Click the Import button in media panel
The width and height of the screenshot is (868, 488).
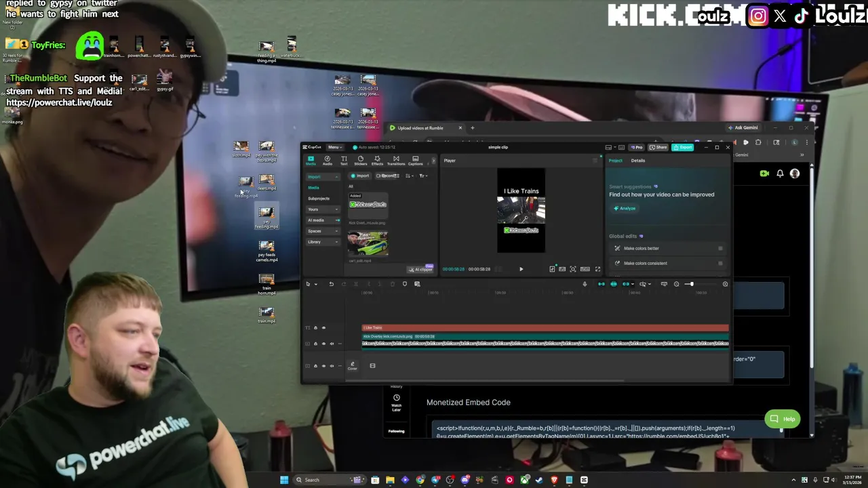click(x=360, y=176)
